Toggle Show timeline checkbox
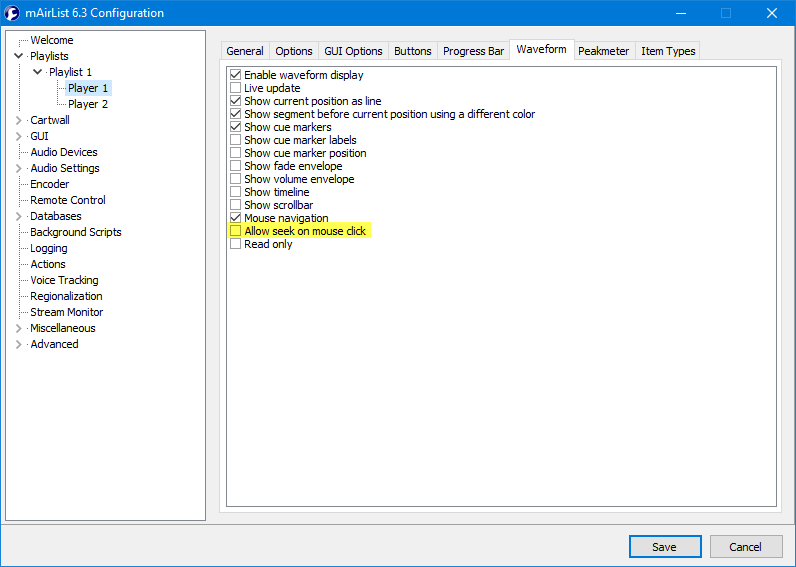 click(x=236, y=192)
